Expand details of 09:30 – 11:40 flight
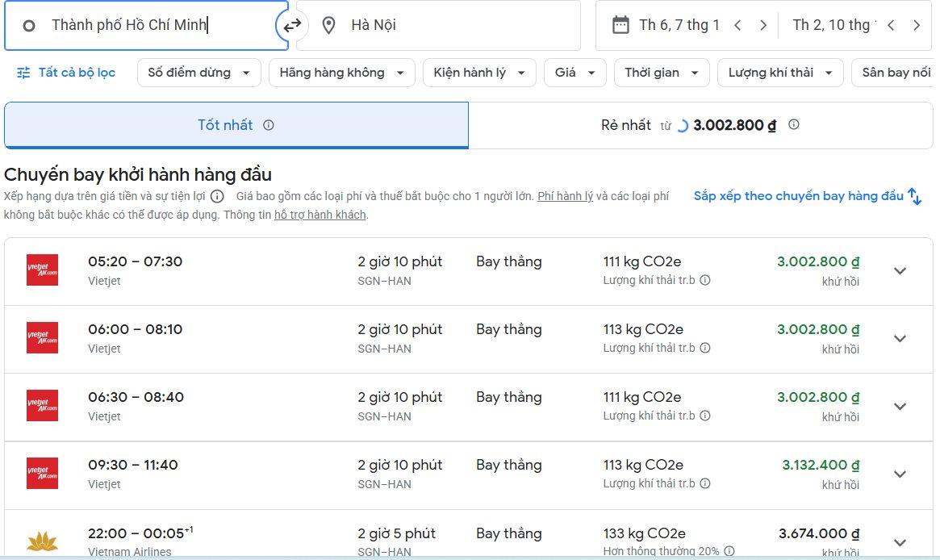 coord(900,474)
